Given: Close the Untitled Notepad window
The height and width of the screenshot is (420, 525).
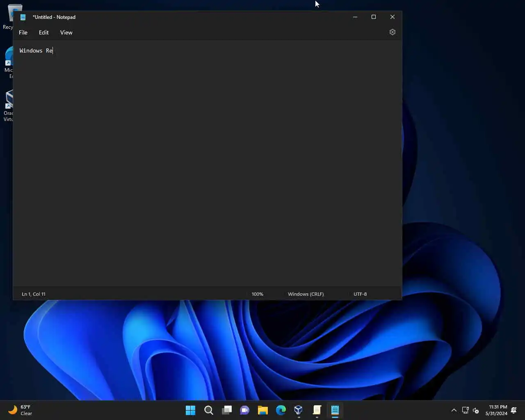Looking at the screenshot, I should pyautogui.click(x=393, y=17).
